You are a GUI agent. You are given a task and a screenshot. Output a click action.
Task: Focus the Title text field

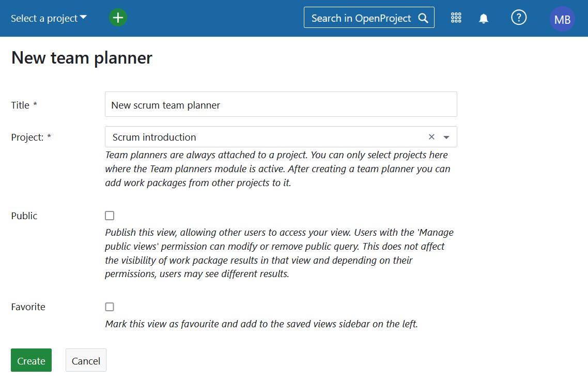click(x=281, y=104)
